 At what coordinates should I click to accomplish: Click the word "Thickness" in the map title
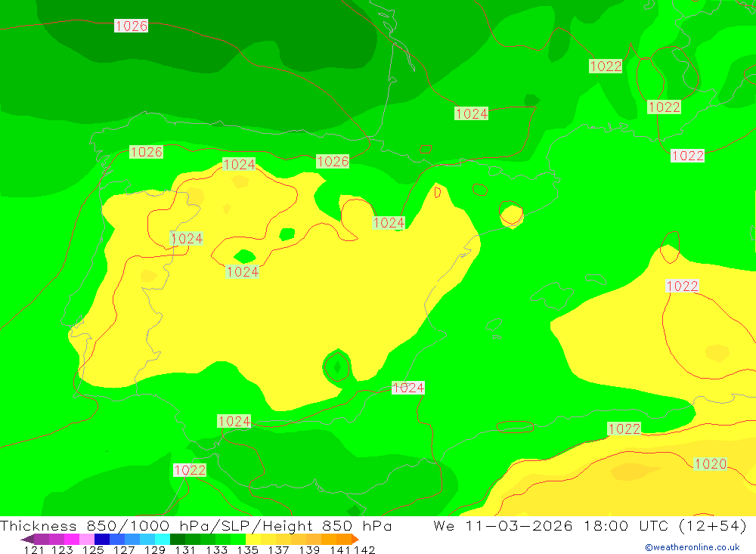[x=38, y=525]
